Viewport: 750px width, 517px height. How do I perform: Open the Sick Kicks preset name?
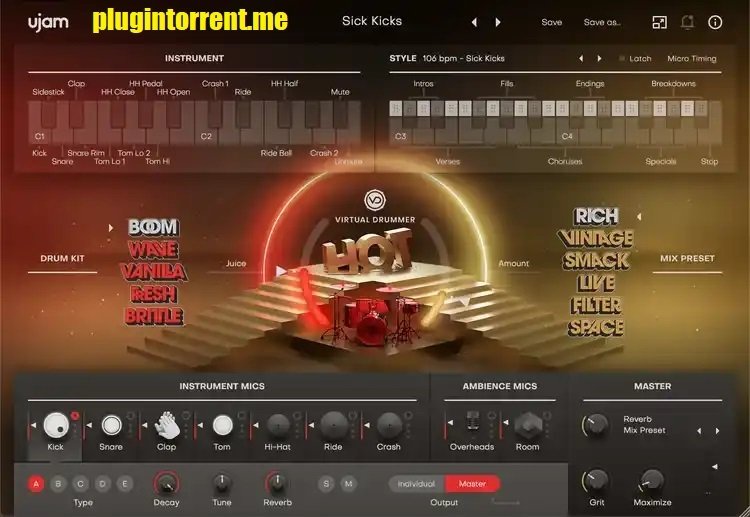click(x=372, y=21)
